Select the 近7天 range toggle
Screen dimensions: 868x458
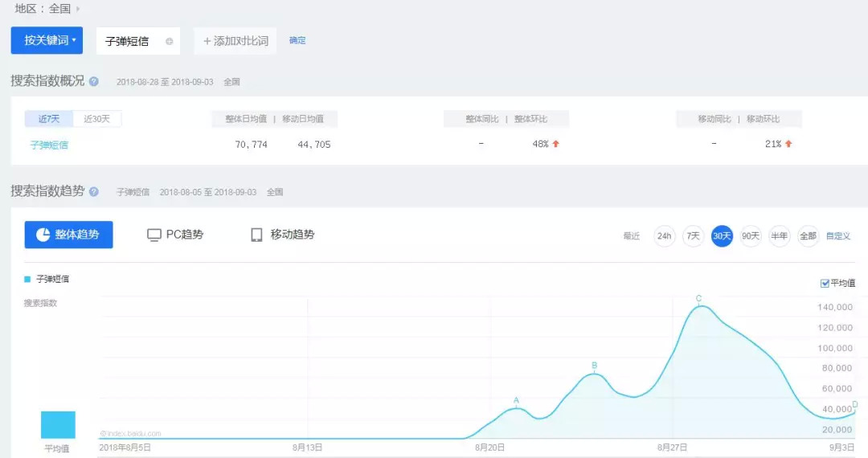pos(48,119)
